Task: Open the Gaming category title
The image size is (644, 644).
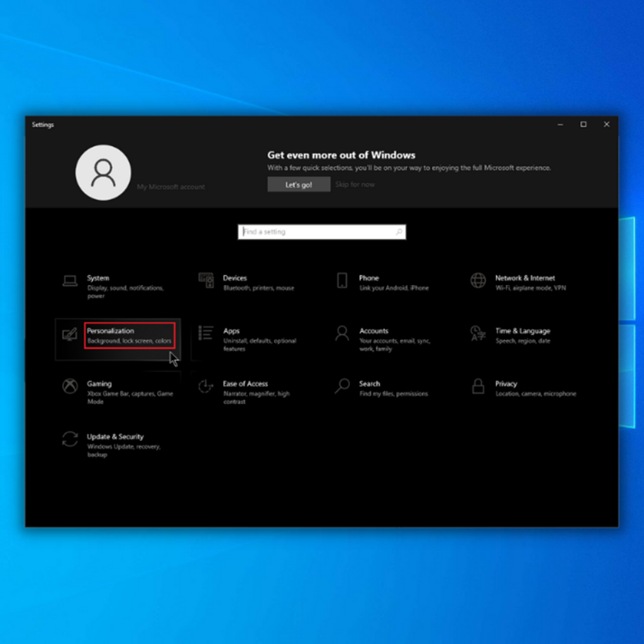Action: pos(99,384)
